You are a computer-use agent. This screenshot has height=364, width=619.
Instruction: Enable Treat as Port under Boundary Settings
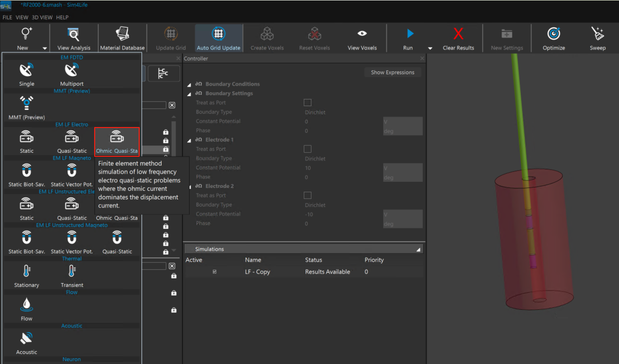click(x=307, y=103)
